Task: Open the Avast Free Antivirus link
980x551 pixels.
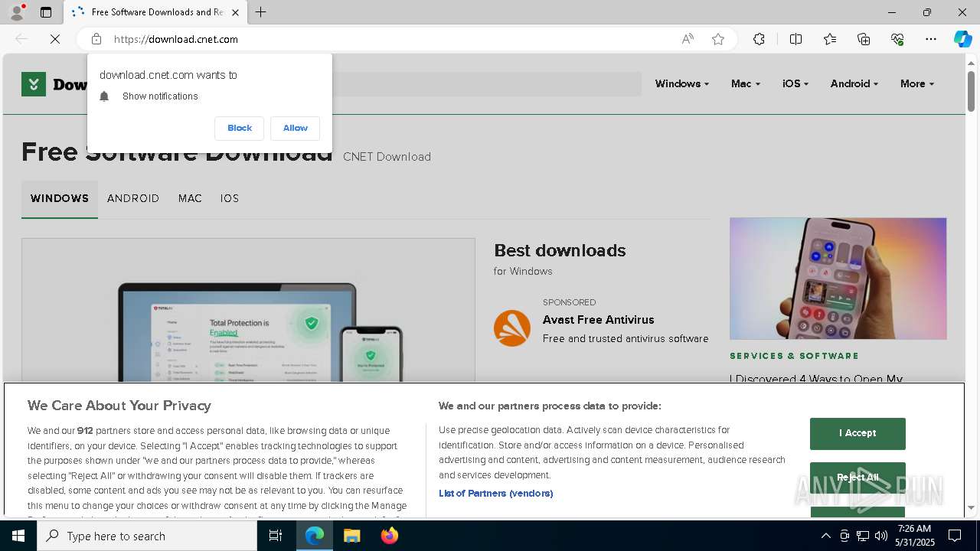Action: click(x=599, y=320)
